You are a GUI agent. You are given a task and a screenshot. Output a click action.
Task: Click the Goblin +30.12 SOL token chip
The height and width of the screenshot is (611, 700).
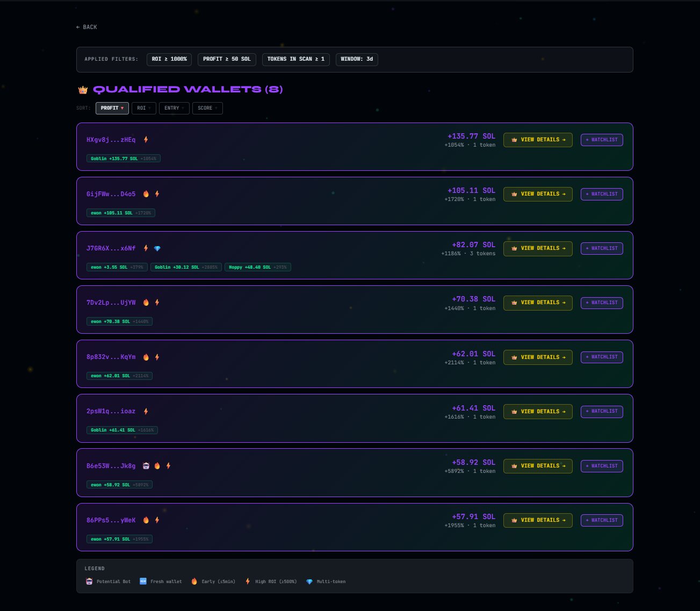point(186,267)
